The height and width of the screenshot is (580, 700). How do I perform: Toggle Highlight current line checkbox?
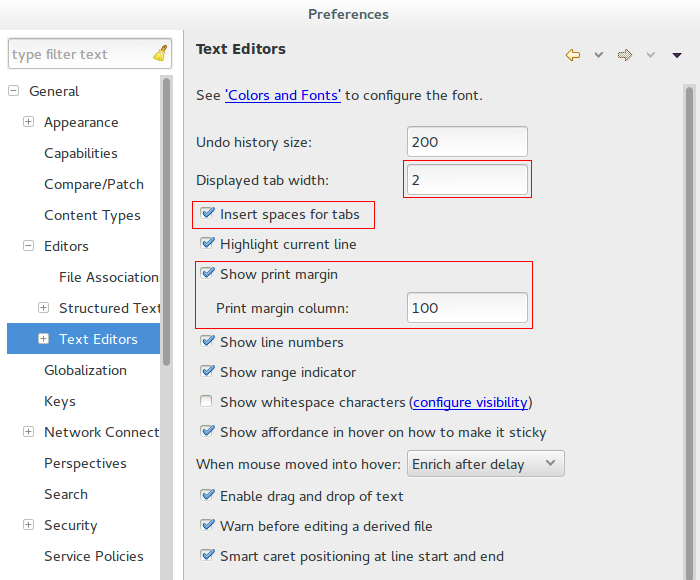(x=207, y=243)
